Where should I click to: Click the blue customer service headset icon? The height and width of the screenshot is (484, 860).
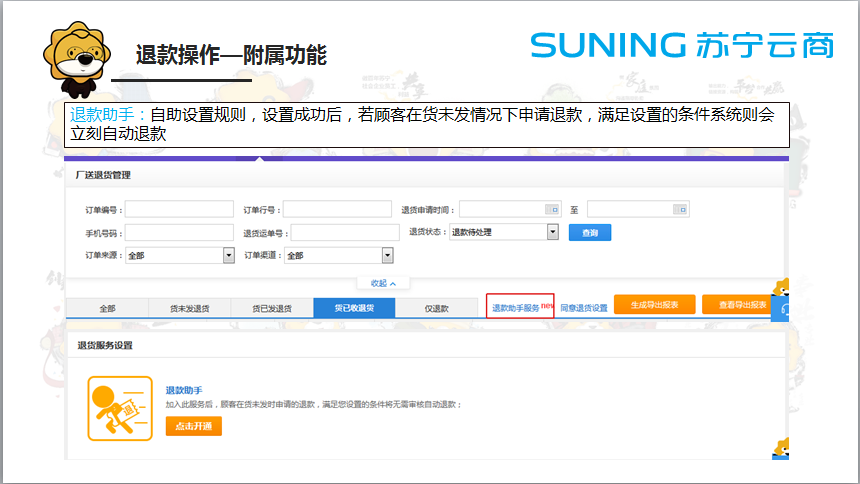(780, 308)
